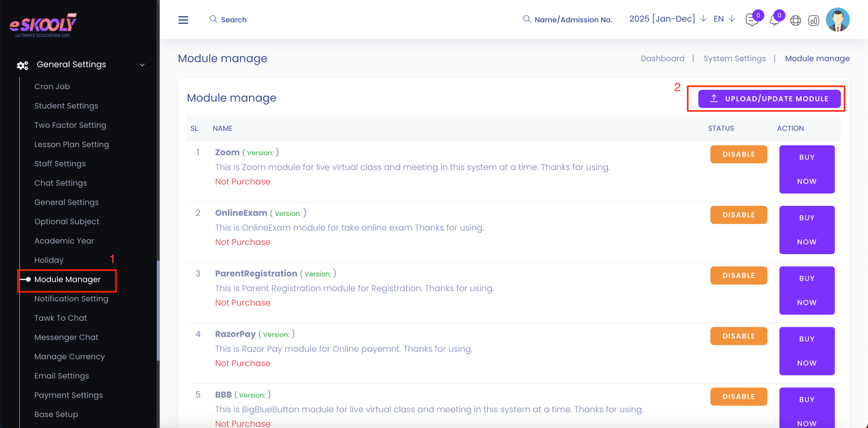This screenshot has height=428, width=868.
Task: Go to Dashboard breadcrumb link
Action: [x=662, y=59]
